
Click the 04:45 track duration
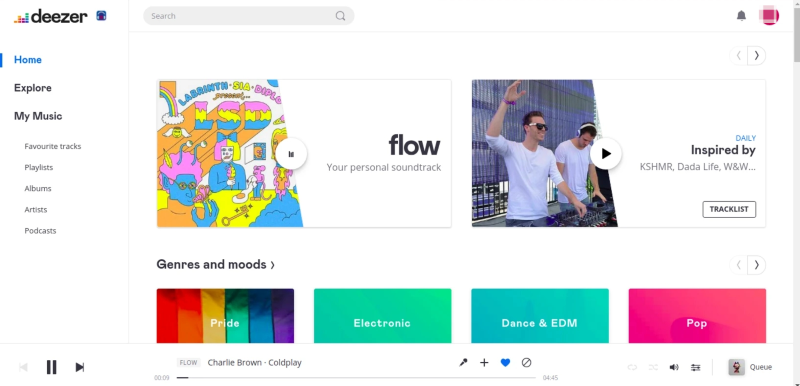pos(550,378)
